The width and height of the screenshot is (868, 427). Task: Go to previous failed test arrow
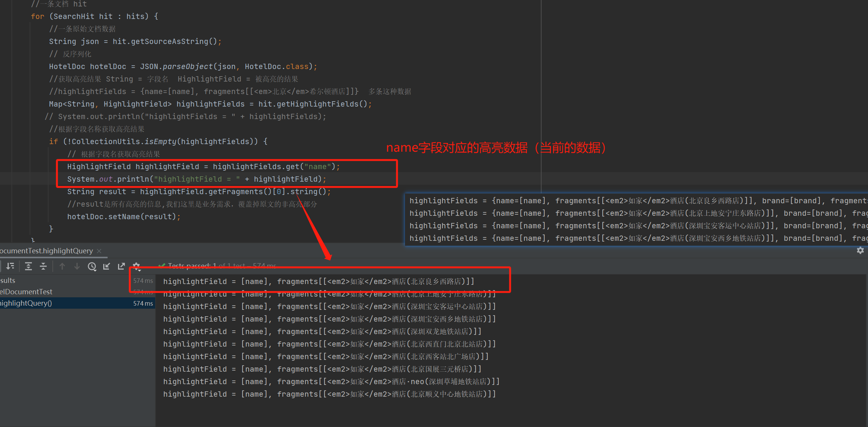click(62, 266)
